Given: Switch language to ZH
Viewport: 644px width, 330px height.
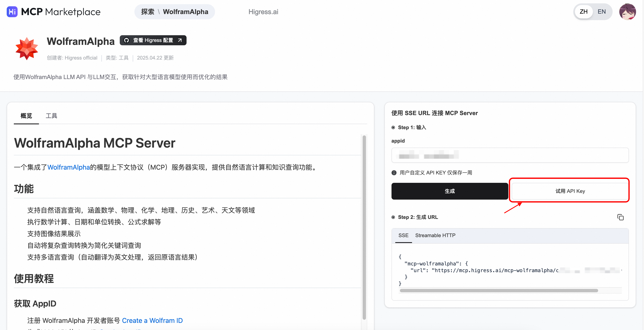Looking at the screenshot, I should click(x=583, y=12).
